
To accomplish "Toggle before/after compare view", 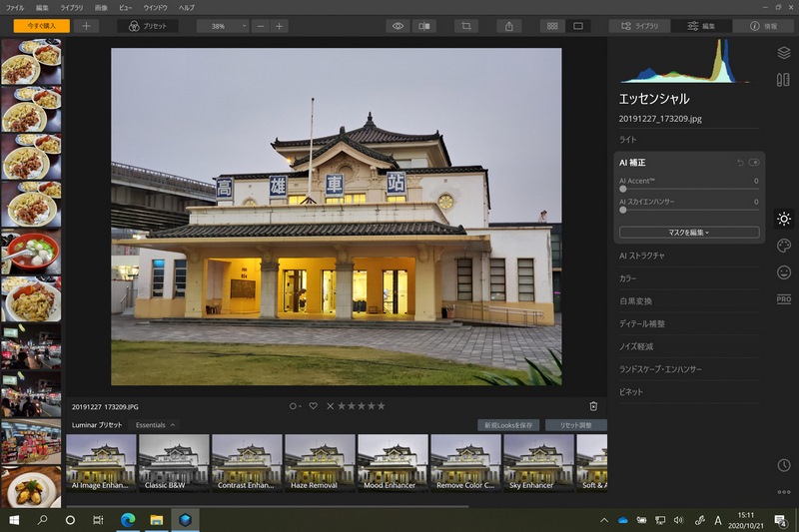I will tap(423, 26).
